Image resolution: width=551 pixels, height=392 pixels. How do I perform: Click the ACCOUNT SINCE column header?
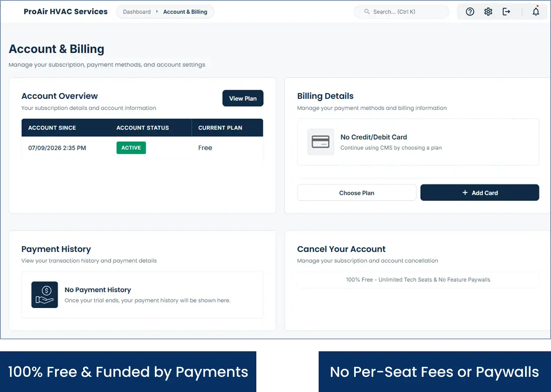click(52, 128)
